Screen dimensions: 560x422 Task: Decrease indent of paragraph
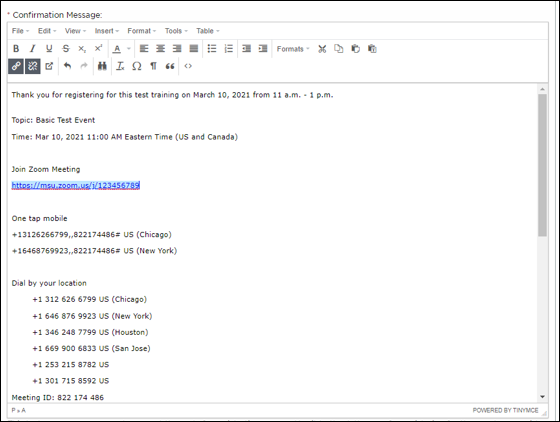point(246,49)
